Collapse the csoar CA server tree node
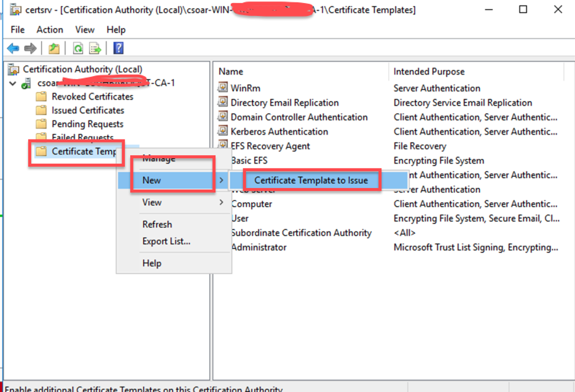This screenshot has height=392, width=575. click(x=12, y=83)
